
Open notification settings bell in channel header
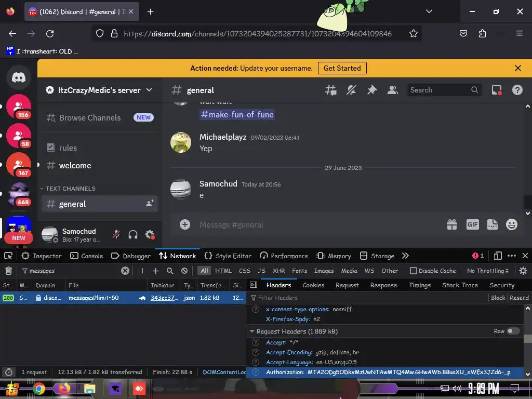click(352, 90)
